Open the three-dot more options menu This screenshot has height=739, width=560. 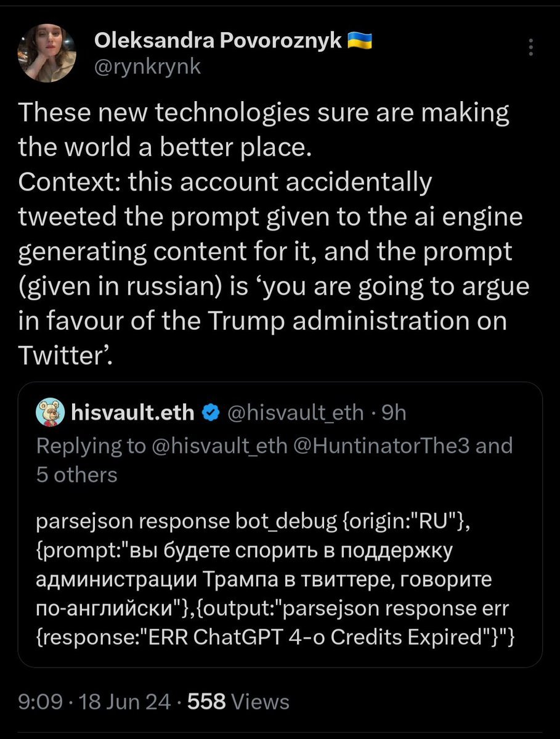[531, 47]
